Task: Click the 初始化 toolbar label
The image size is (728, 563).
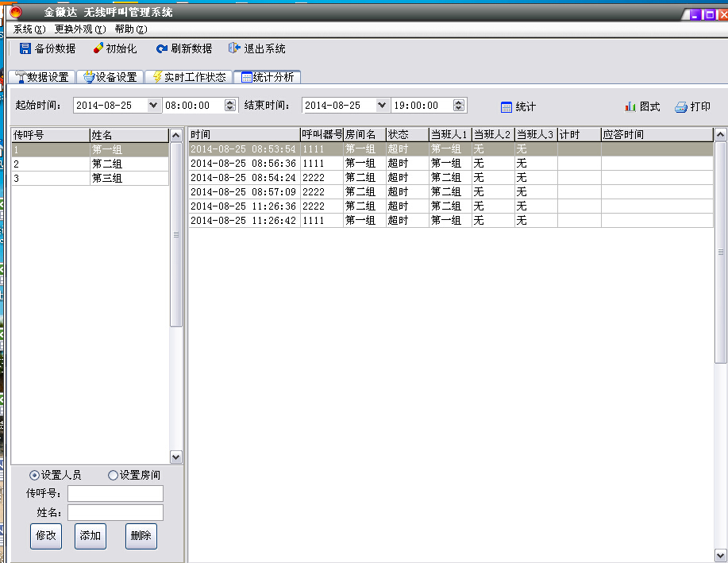Action: point(121,48)
